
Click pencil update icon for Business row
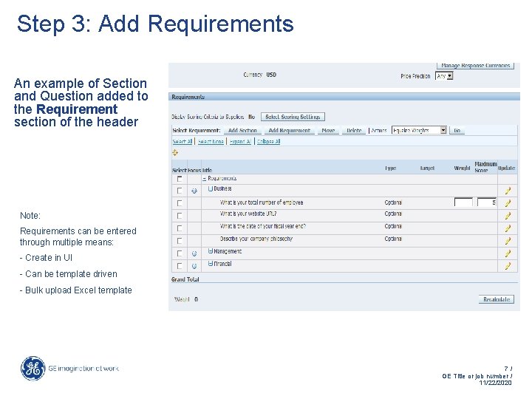(x=508, y=191)
